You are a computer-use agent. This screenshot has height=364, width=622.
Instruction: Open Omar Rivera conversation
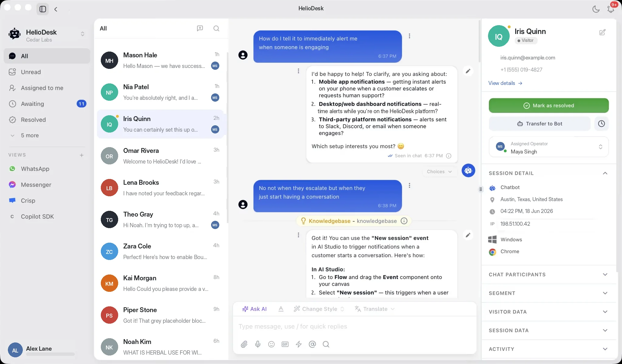(x=160, y=156)
